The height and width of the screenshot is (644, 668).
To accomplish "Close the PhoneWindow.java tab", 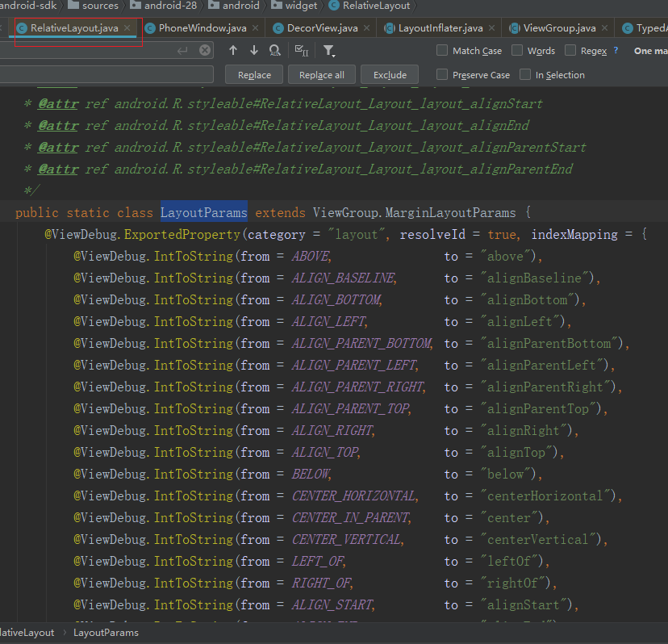I will (255, 27).
